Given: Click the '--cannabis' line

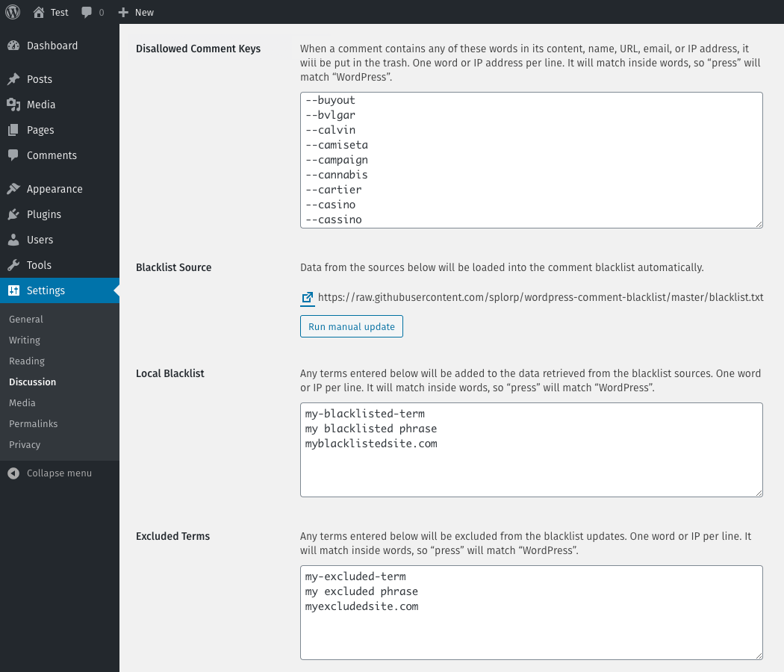Looking at the screenshot, I should click(x=337, y=175).
